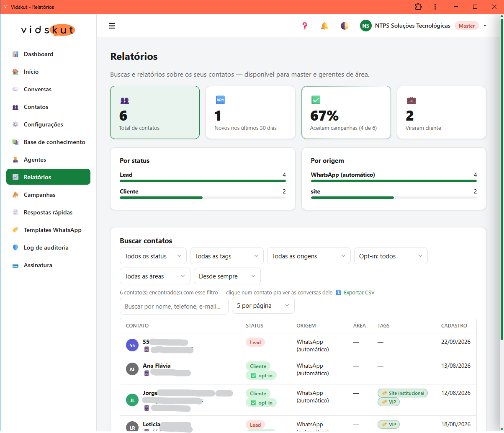Click the red question mark help icon

305,26
